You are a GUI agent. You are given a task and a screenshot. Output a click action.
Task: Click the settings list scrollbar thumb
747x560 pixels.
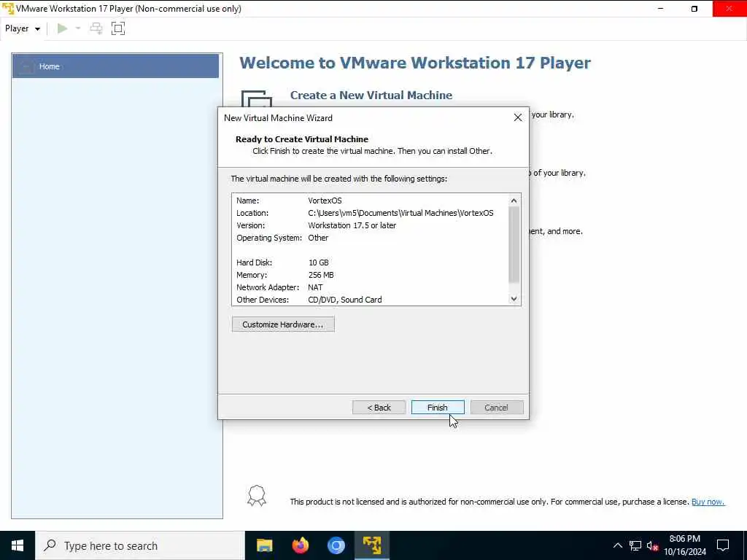tap(514, 245)
